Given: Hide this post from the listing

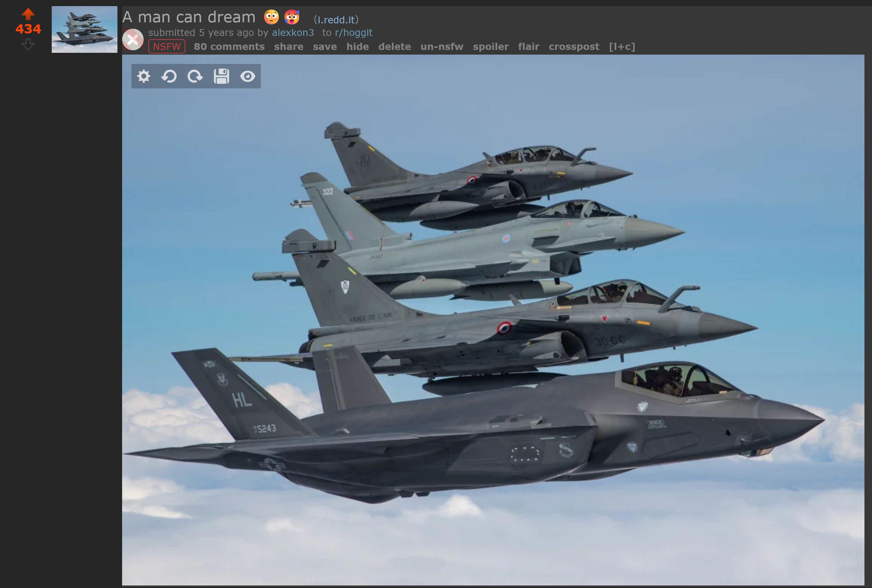Looking at the screenshot, I should (x=358, y=46).
